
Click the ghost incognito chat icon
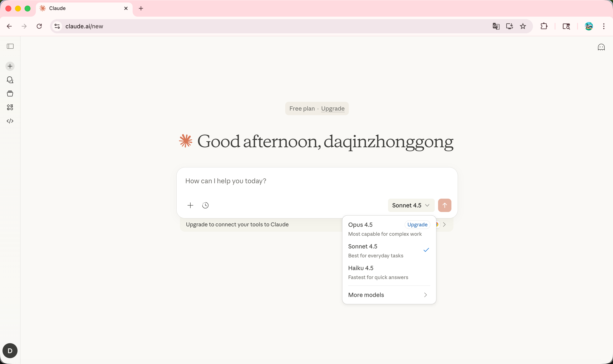tap(601, 47)
